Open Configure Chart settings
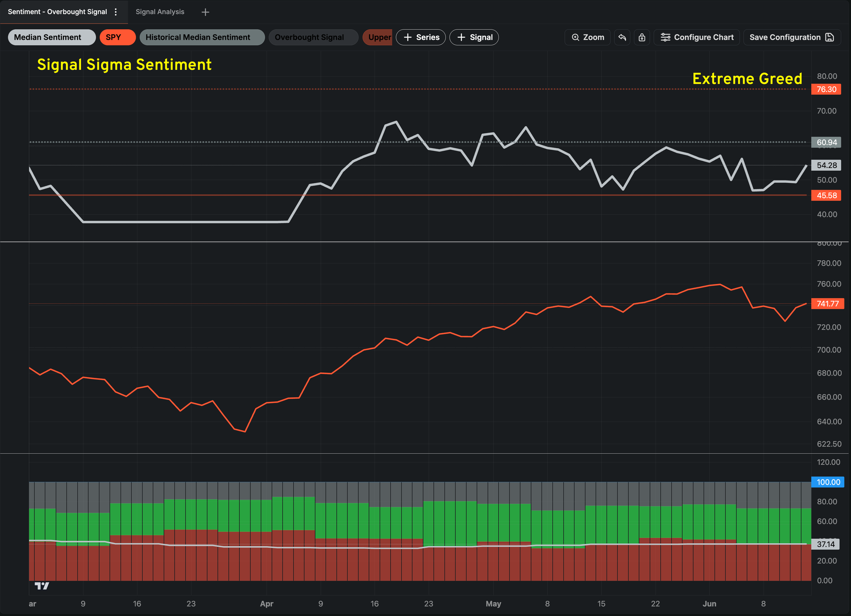Image resolution: width=851 pixels, height=616 pixels. (x=697, y=37)
